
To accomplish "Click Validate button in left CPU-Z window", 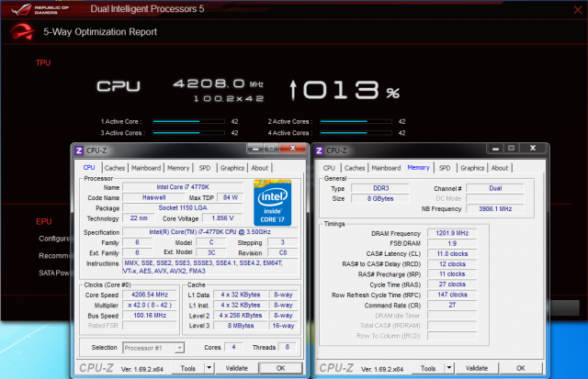I will pyautogui.click(x=237, y=368).
